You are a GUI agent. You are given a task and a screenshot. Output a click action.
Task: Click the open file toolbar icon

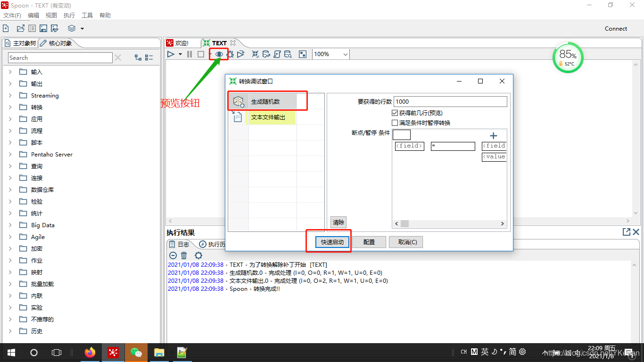click(x=20, y=28)
